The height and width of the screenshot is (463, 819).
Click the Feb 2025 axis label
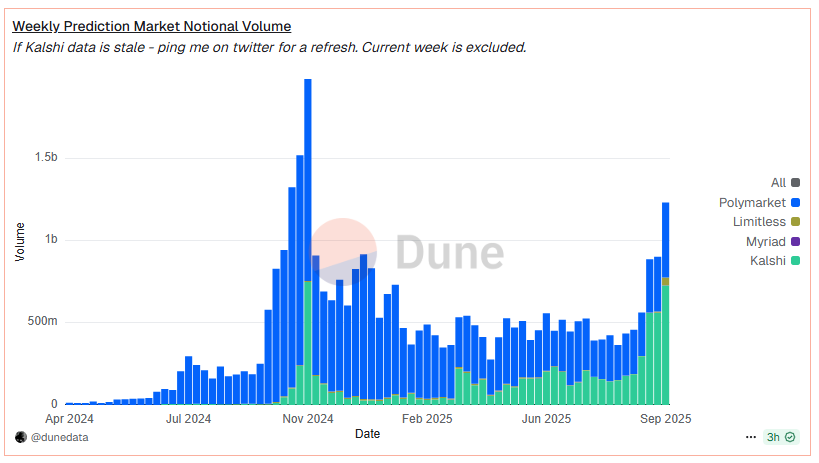tap(427, 419)
